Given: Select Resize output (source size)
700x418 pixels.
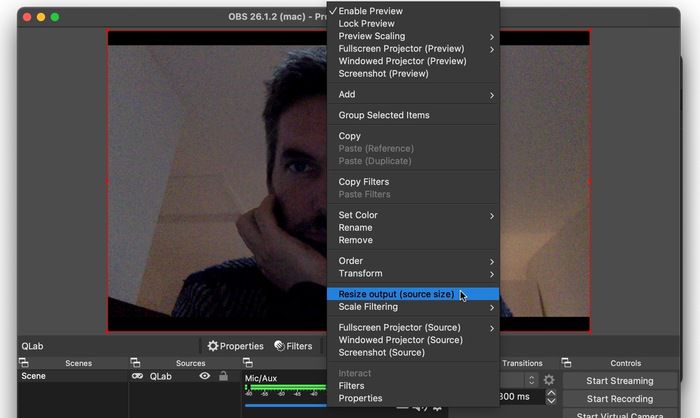Looking at the screenshot, I should (396, 294).
